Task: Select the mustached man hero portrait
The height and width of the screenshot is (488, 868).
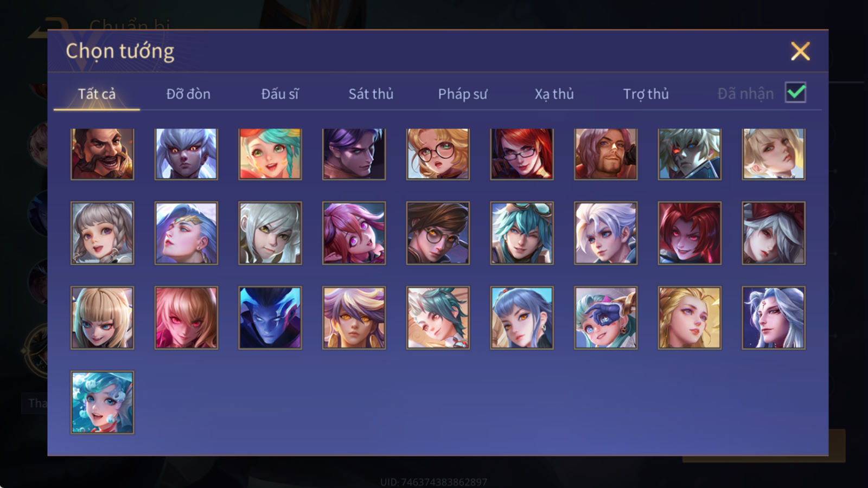Action: tap(102, 154)
